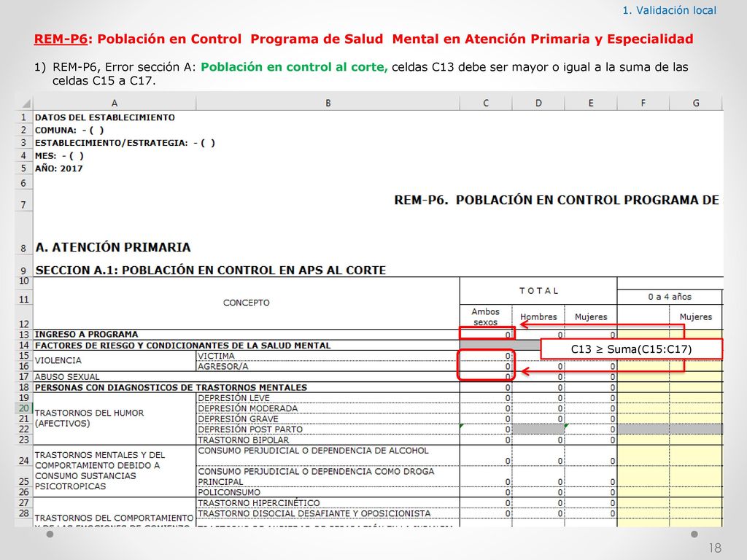Click the 'MES: - ( )' cell

59,156
